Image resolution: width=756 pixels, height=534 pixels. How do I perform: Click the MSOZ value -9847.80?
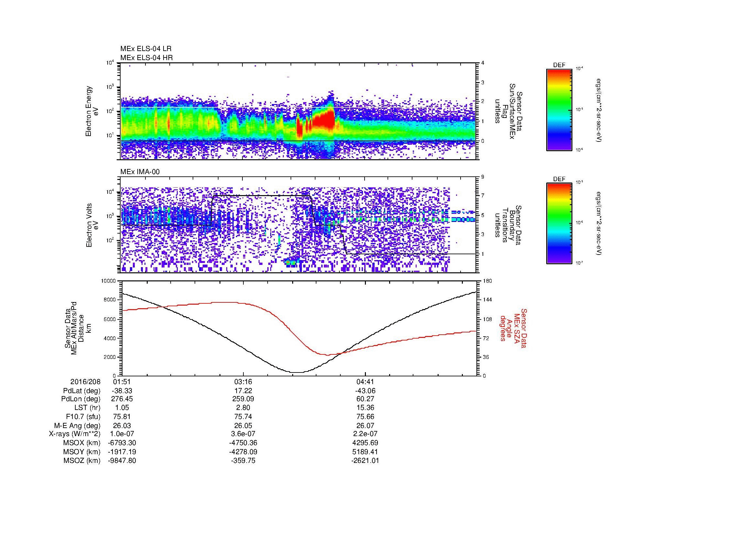(x=122, y=461)
